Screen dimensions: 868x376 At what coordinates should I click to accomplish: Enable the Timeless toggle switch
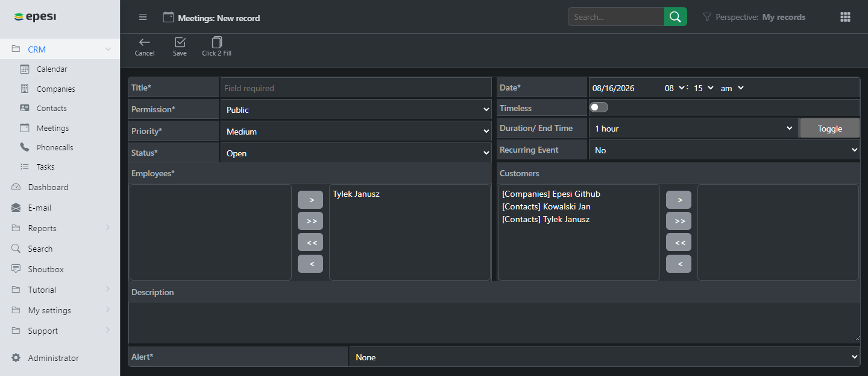click(599, 107)
